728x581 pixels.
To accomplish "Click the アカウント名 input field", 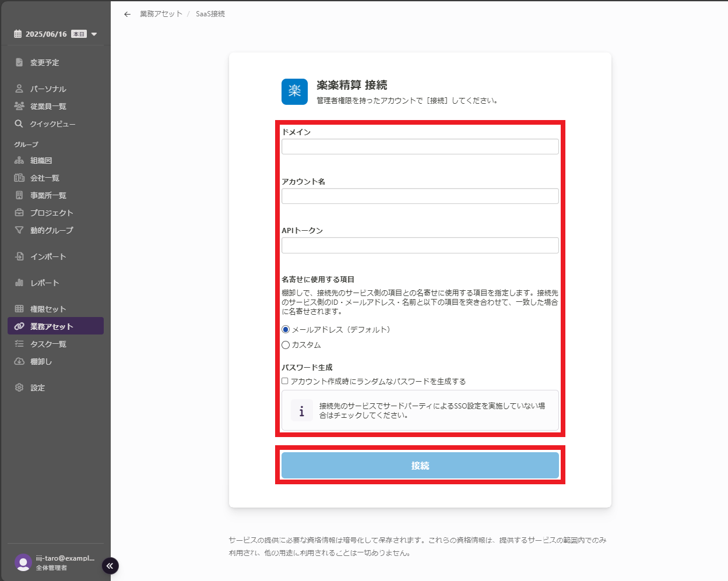I will [x=420, y=196].
